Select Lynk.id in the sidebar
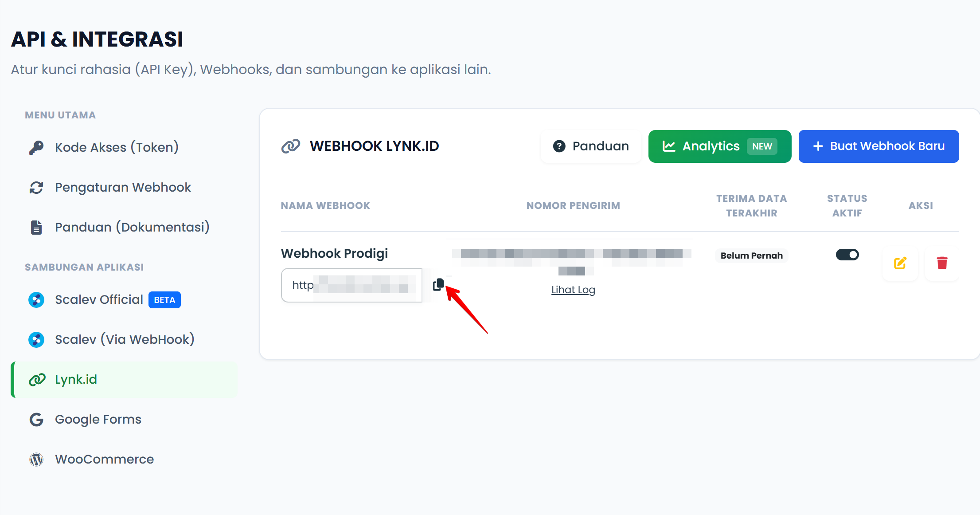 [76, 380]
